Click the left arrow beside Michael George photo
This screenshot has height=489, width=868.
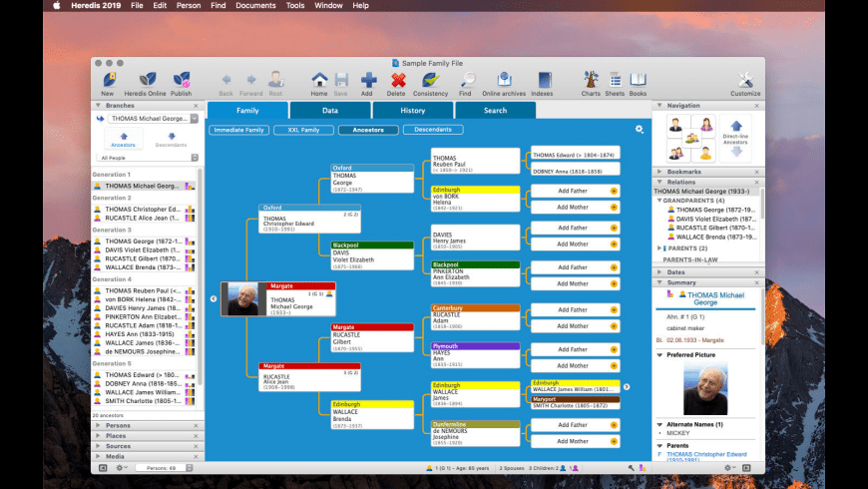214,298
